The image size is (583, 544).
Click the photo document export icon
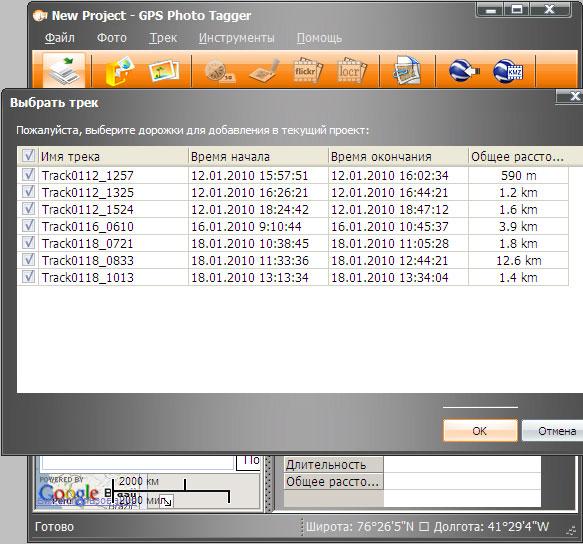coord(407,70)
